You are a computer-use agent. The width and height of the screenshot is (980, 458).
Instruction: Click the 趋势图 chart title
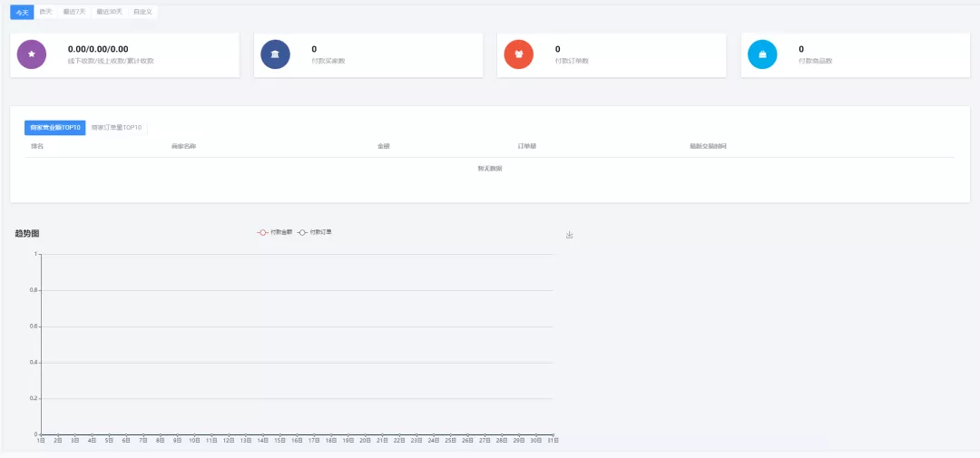click(x=27, y=234)
